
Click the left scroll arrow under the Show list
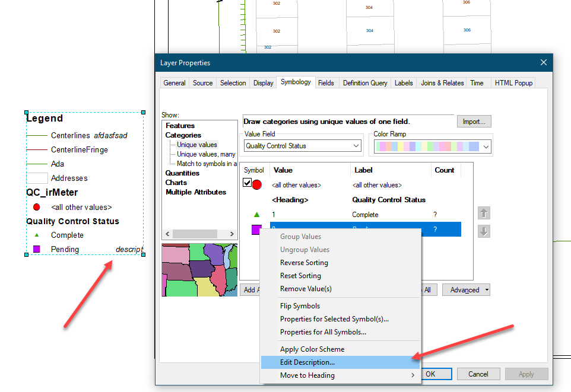pos(166,234)
